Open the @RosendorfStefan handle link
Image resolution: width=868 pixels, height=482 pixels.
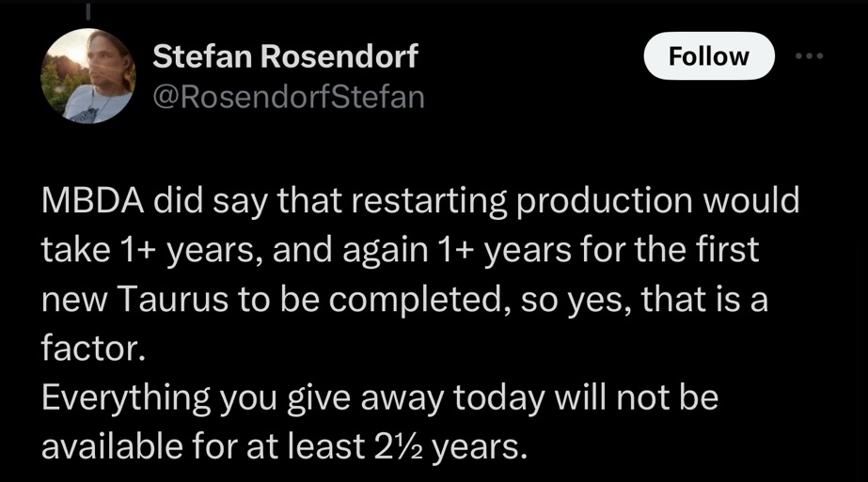[288, 96]
